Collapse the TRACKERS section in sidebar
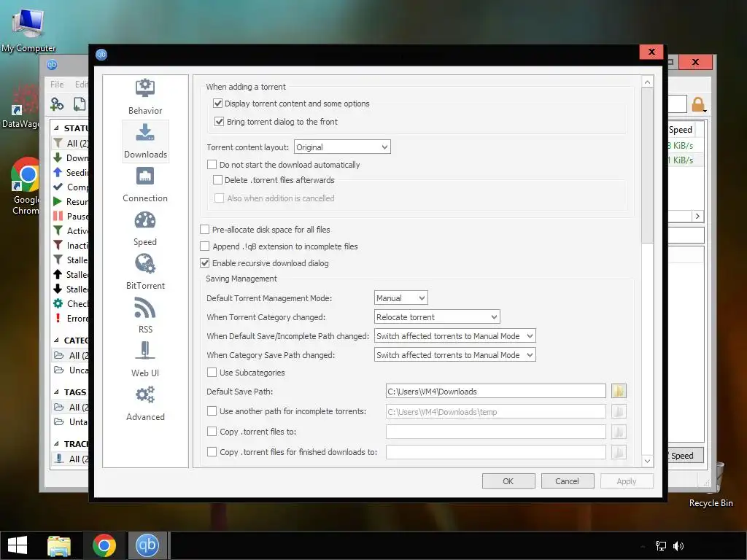The height and width of the screenshot is (560, 747). [56, 444]
